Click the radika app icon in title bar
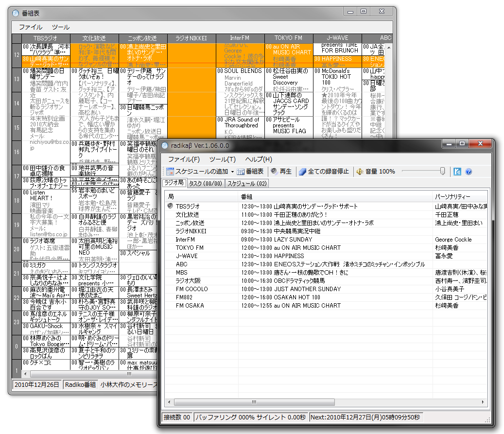Image resolution: width=504 pixels, height=434 pixels. (165, 146)
